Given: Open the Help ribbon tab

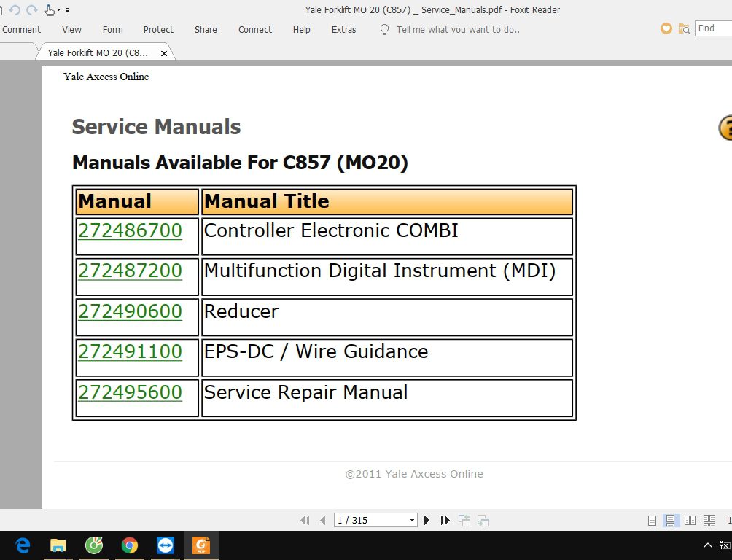Looking at the screenshot, I should click(x=302, y=29).
